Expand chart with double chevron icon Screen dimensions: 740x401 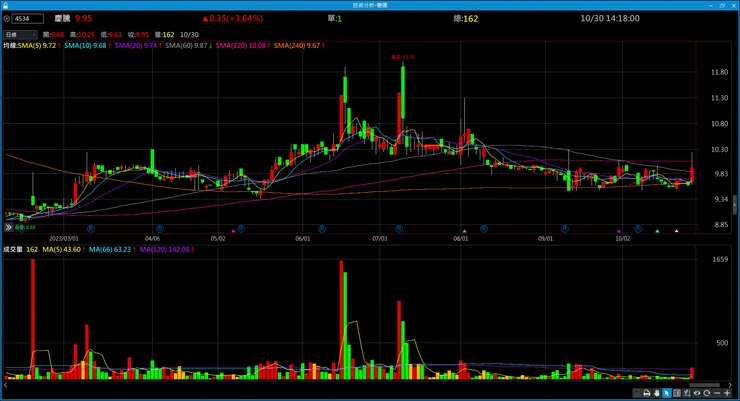point(8,227)
